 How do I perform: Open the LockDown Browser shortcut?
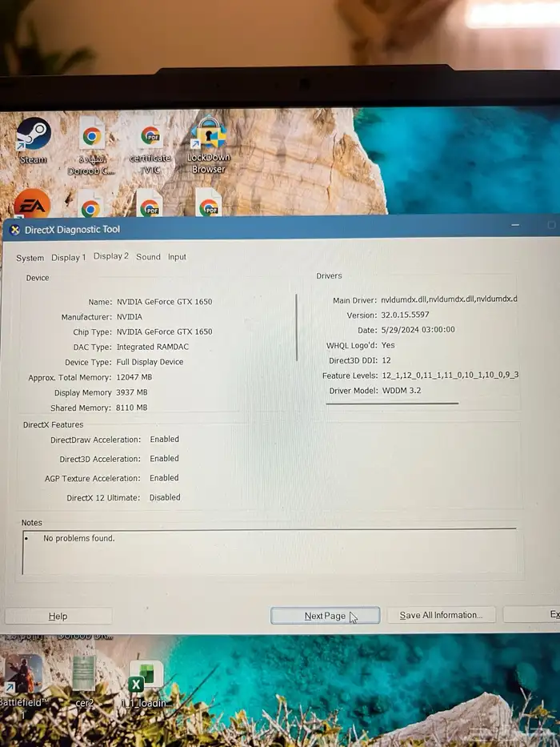pos(209,144)
